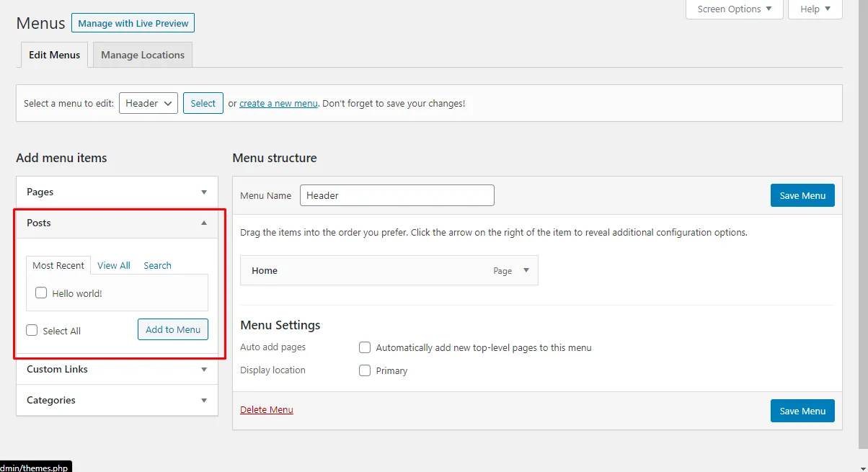Open the Search tab in Posts
Screen dimensions: 868x472
click(157, 265)
